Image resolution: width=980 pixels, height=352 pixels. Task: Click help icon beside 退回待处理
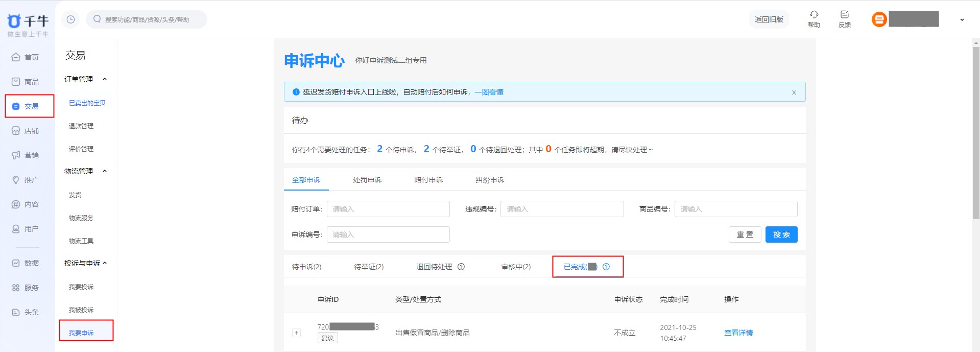pos(461,267)
